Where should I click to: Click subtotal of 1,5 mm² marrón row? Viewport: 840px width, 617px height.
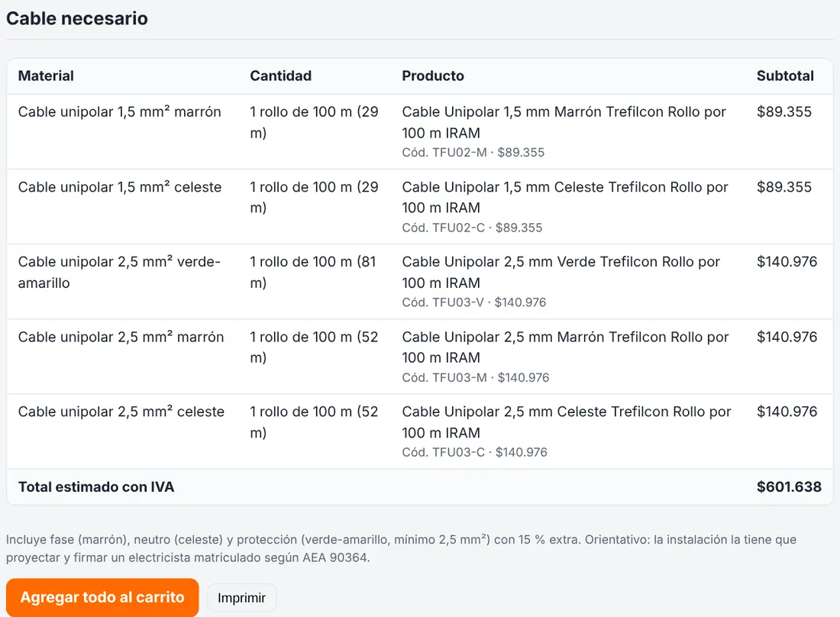784,112
